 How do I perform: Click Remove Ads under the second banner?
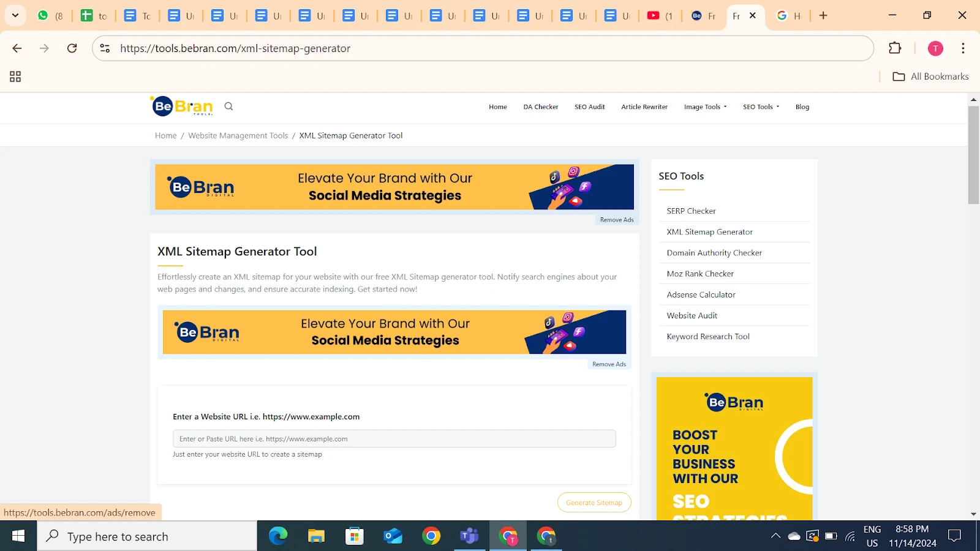[x=609, y=364]
